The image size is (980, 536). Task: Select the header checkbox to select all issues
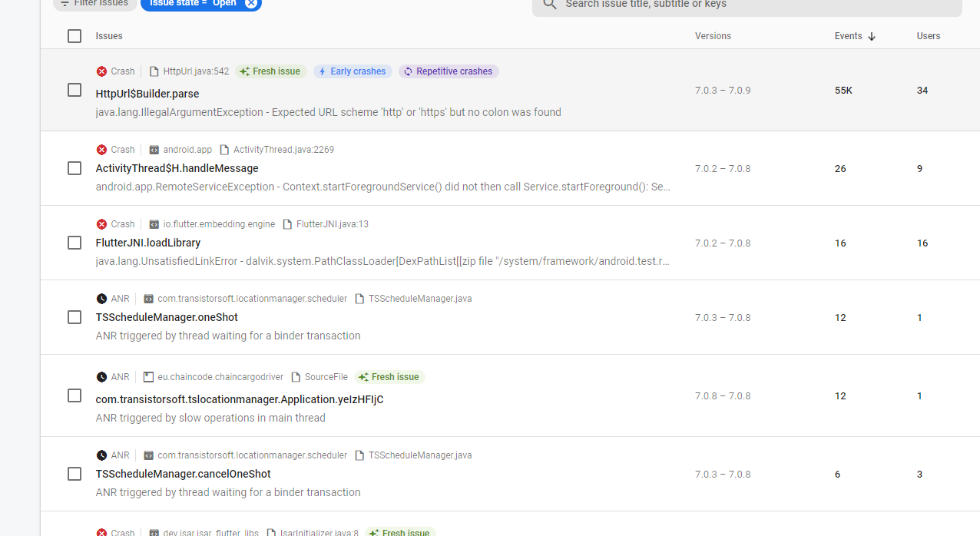pyautogui.click(x=74, y=35)
